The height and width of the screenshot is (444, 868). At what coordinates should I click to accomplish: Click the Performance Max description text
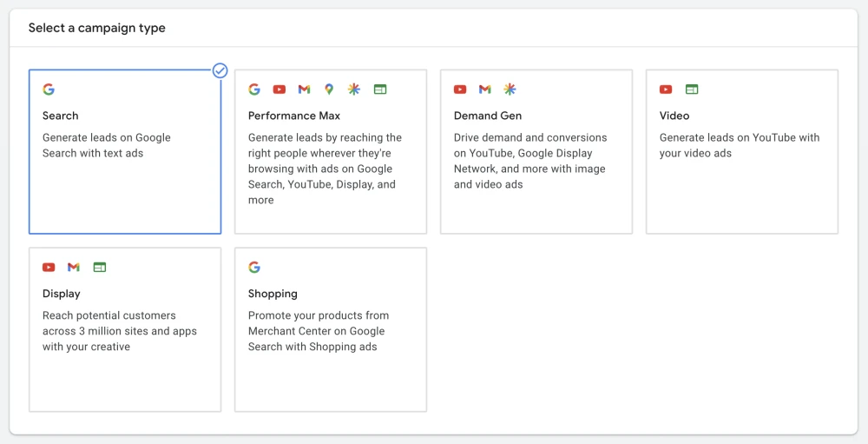pyautogui.click(x=325, y=169)
